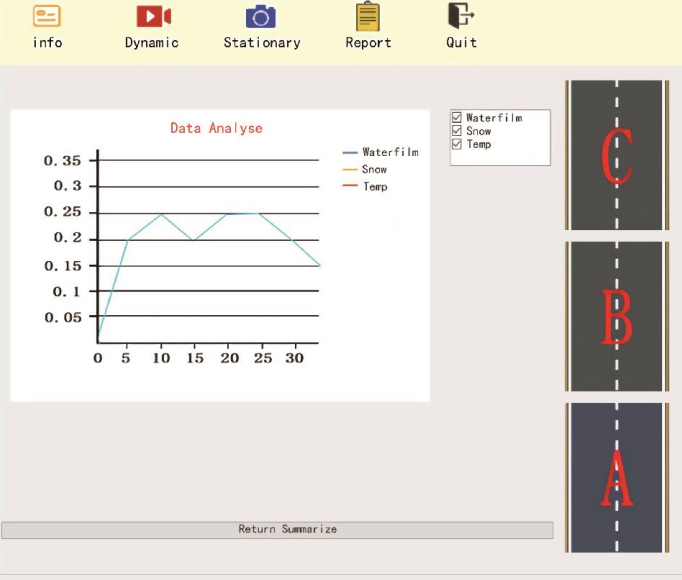Screen dimensions: 682x580
Task: Click the info menu label
Action: click(x=47, y=42)
